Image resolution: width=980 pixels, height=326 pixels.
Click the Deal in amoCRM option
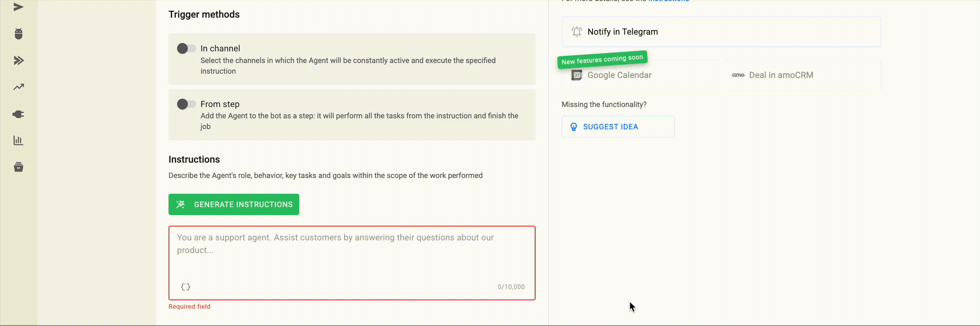pos(781,75)
